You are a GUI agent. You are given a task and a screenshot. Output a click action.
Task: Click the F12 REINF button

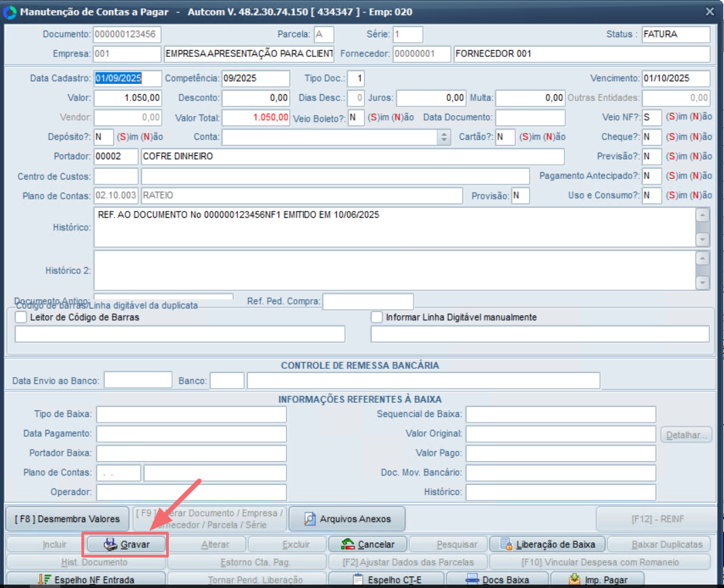657,519
